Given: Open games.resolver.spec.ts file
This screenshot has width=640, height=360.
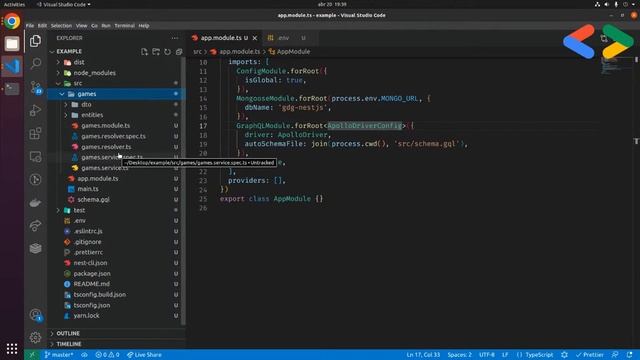Looking at the screenshot, I should coord(117,136).
